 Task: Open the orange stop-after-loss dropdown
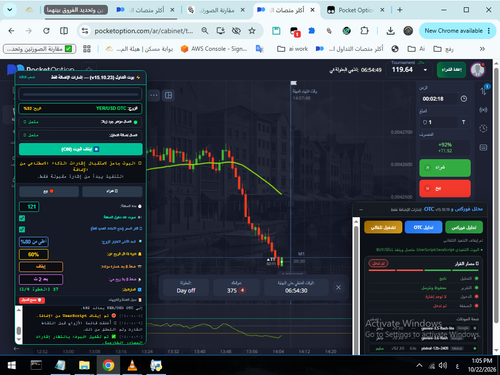click(41, 267)
